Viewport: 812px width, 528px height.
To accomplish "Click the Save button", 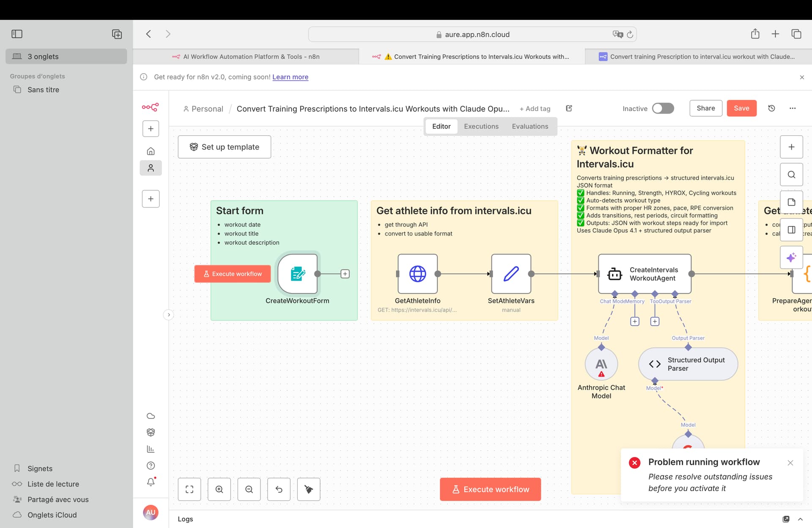I will point(741,108).
